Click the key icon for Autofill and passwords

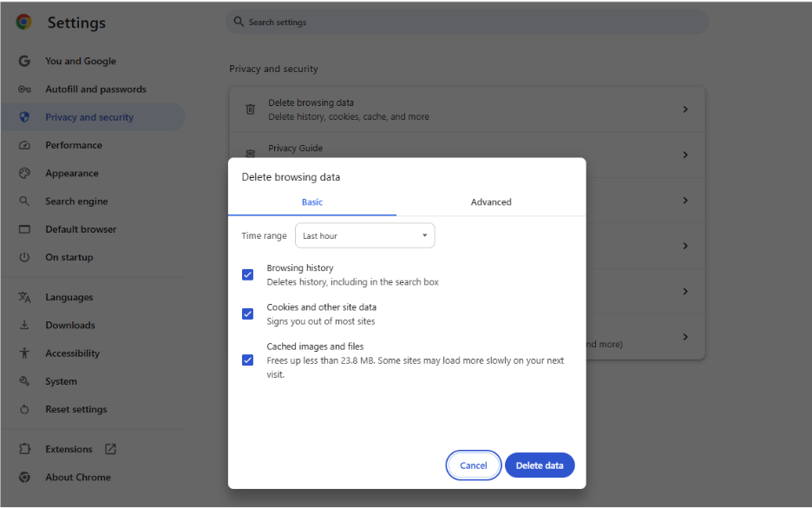[24, 89]
